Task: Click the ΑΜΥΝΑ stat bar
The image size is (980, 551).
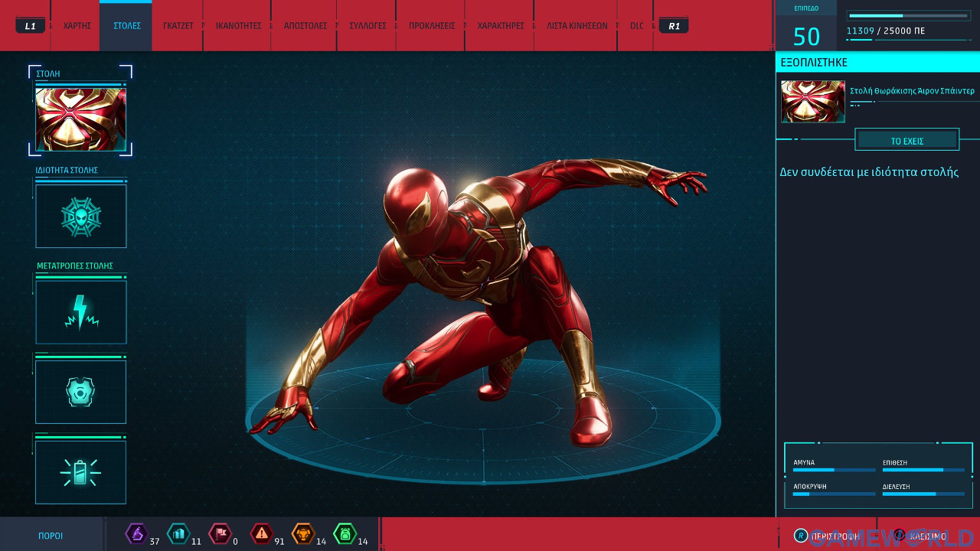Action: tap(834, 470)
